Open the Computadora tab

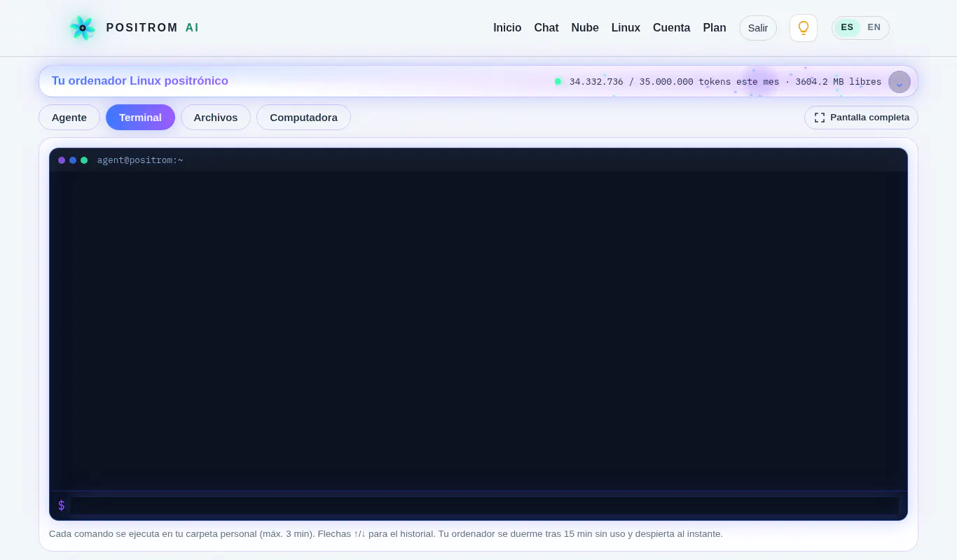coord(303,118)
